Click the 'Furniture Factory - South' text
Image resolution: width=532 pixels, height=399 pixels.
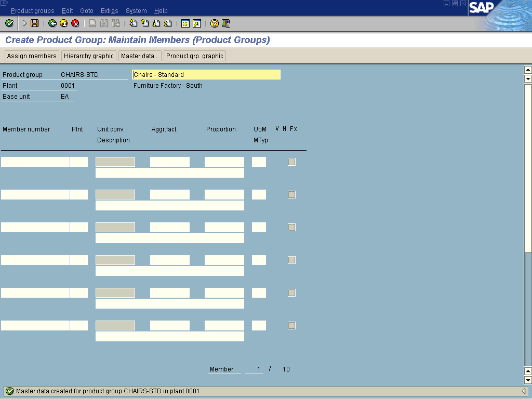point(168,86)
